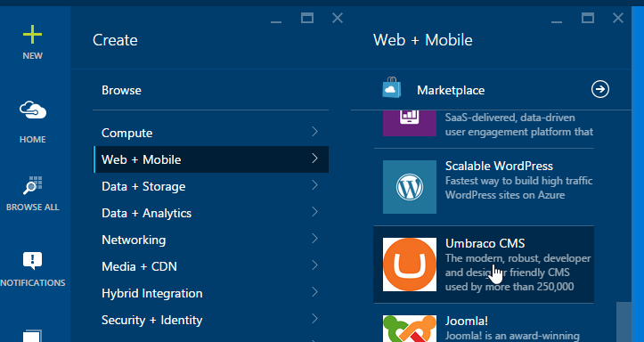Click the green plus NEW icon
Image resolution: width=644 pixels, height=342 pixels.
click(x=32, y=34)
